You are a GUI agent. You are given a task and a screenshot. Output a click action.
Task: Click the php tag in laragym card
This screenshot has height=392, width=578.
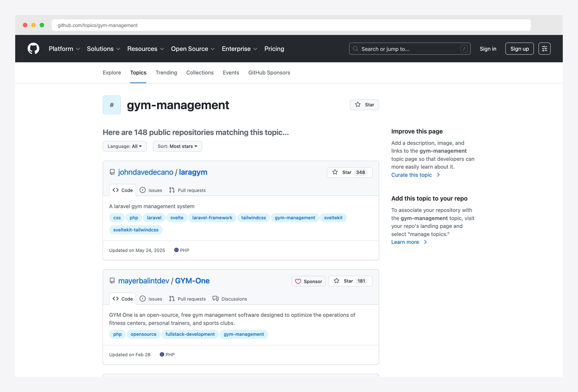pyautogui.click(x=134, y=218)
